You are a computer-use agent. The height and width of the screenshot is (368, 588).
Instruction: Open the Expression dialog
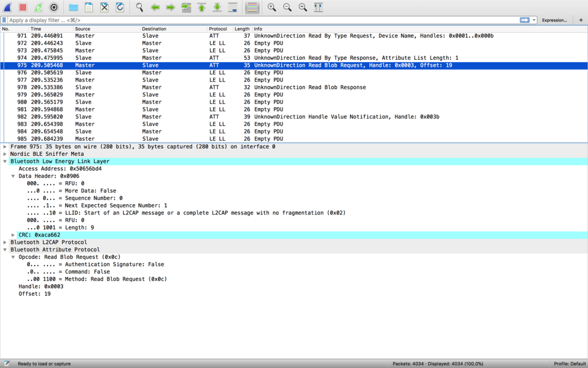554,20
